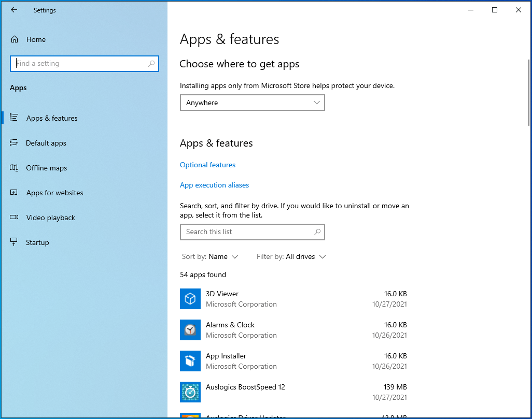
Task: Open the Optional features link
Action: point(207,165)
